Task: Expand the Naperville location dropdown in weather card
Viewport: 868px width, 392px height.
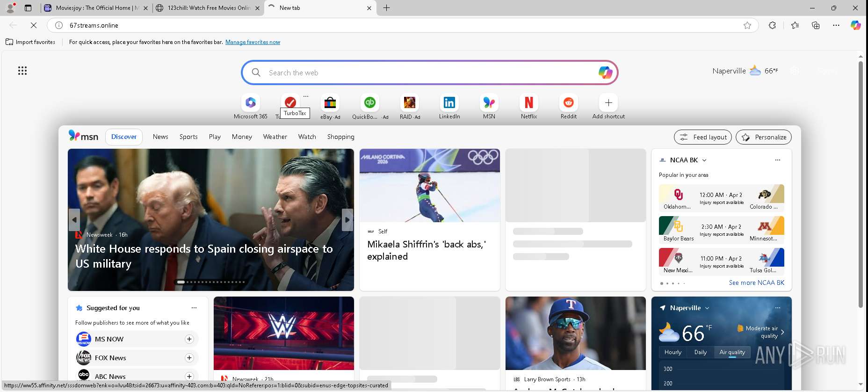Action: (707, 308)
